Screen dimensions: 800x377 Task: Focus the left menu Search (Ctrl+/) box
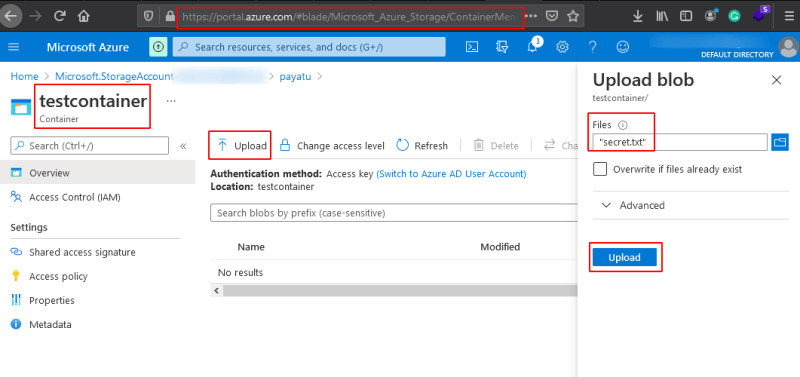(x=90, y=146)
